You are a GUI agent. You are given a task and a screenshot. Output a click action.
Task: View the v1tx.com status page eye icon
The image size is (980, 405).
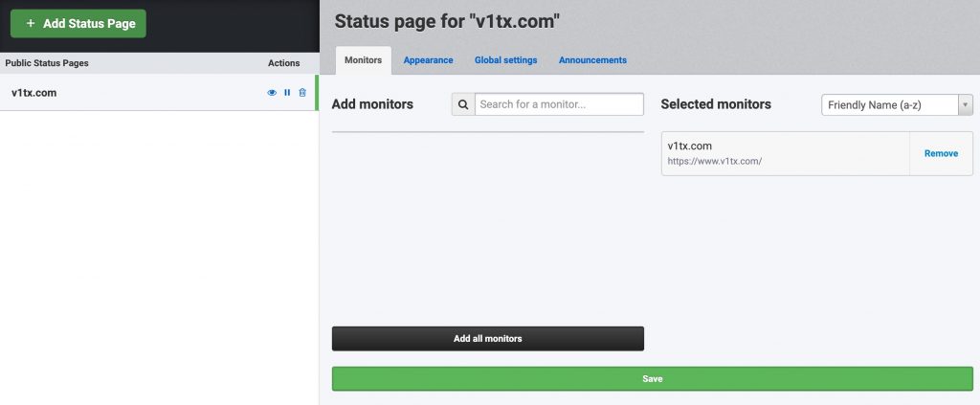(x=272, y=93)
